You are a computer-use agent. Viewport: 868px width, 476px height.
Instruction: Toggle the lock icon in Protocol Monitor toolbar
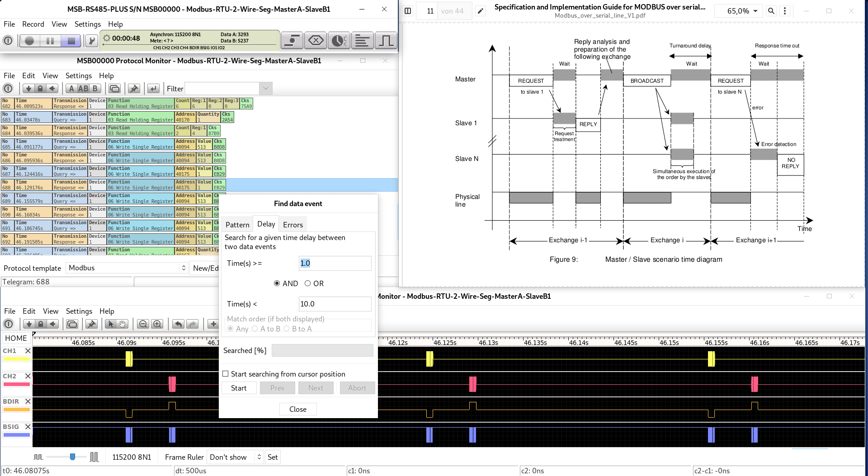(40, 89)
